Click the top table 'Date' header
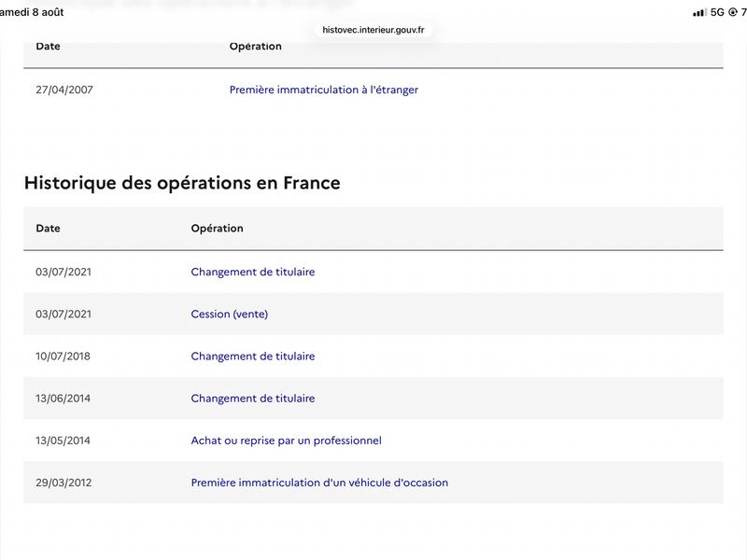This screenshot has width=747, height=560. [x=49, y=47]
